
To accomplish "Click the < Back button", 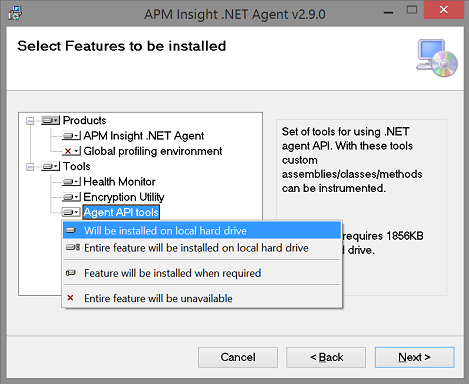I will 326,357.
